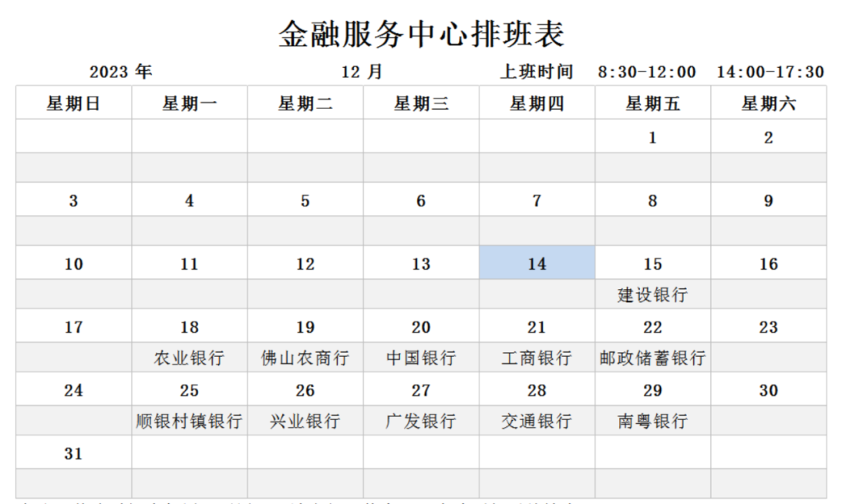Click date cell 25
Screen dimensions: 842x504
click(x=189, y=389)
